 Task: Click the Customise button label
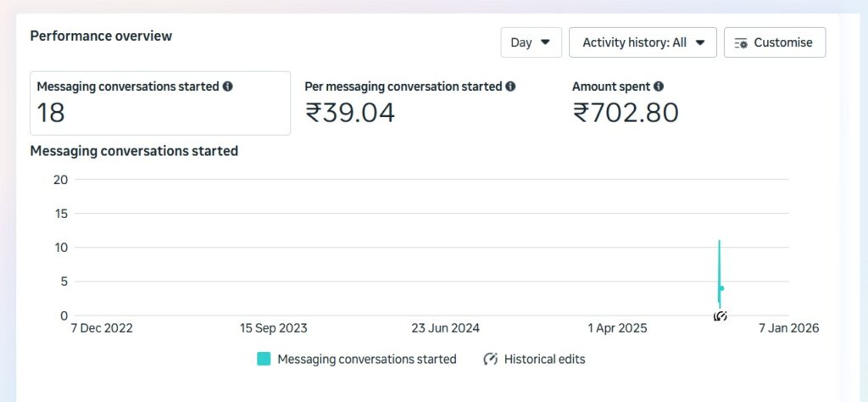(x=782, y=42)
